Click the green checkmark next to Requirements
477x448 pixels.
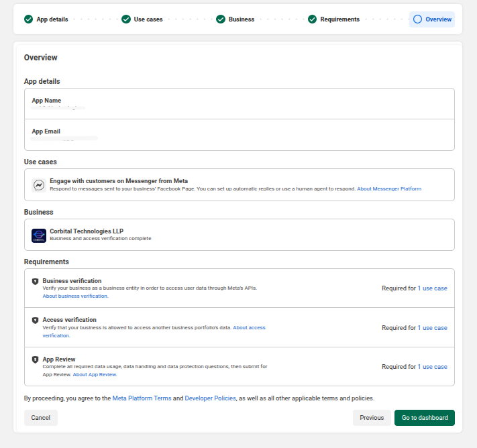(x=312, y=19)
